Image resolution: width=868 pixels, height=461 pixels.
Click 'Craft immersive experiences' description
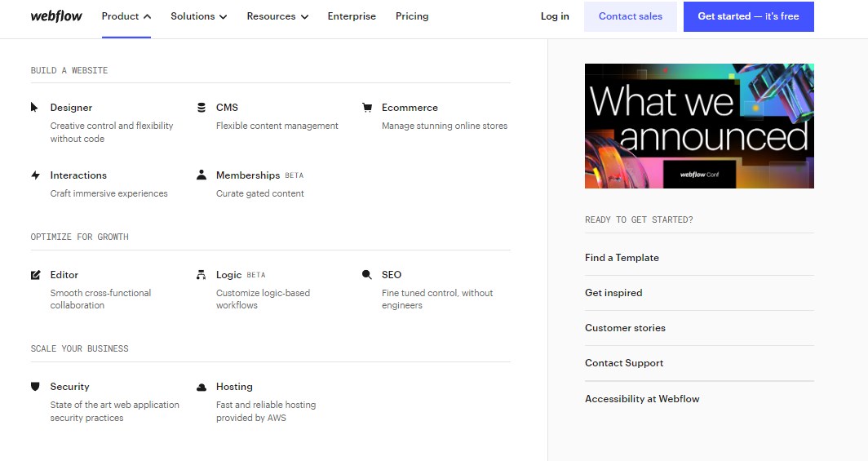109,193
